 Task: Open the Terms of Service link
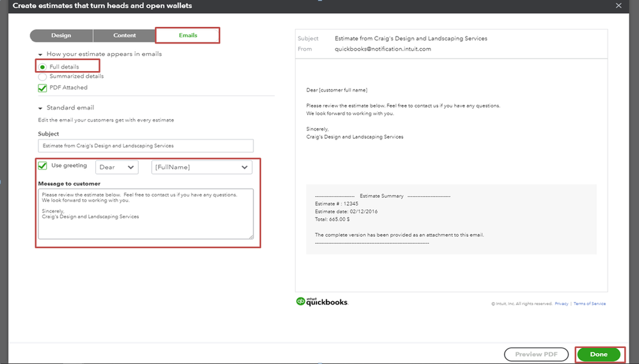[x=589, y=304]
